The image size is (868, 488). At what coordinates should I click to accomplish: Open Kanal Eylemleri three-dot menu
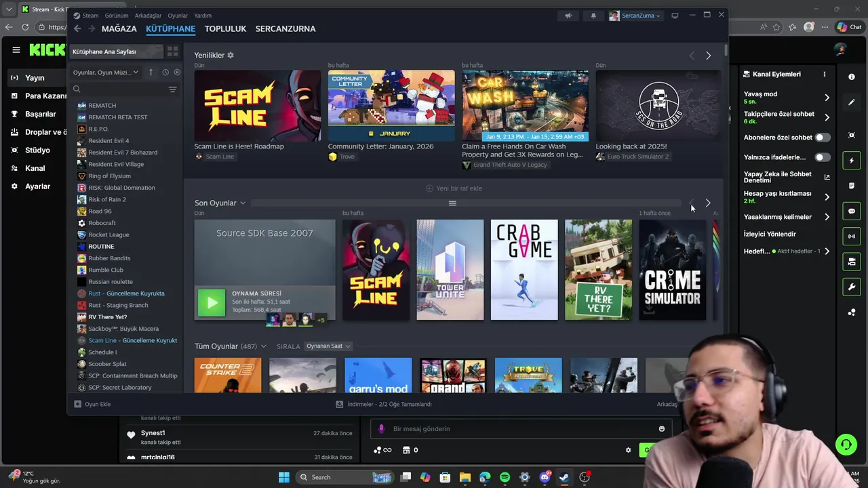click(x=825, y=74)
